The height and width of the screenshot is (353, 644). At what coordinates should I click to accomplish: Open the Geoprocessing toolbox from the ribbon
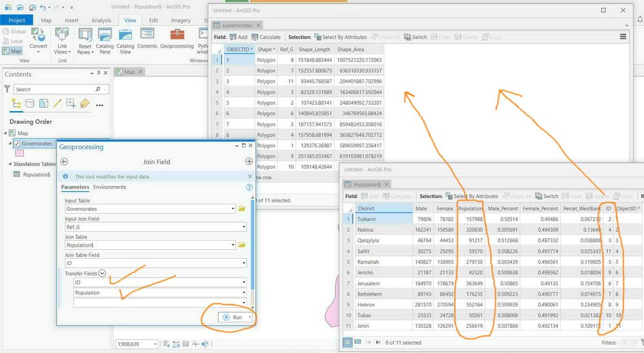pyautogui.click(x=177, y=39)
